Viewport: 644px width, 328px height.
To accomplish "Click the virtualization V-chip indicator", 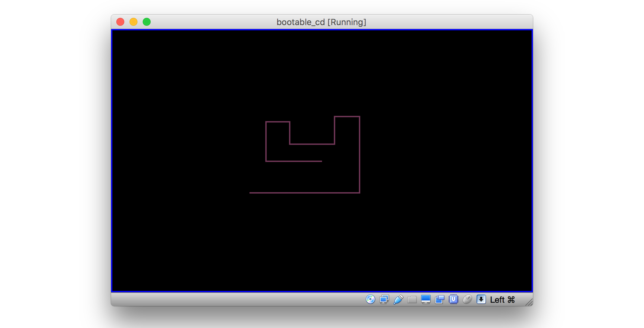I will 454,300.
